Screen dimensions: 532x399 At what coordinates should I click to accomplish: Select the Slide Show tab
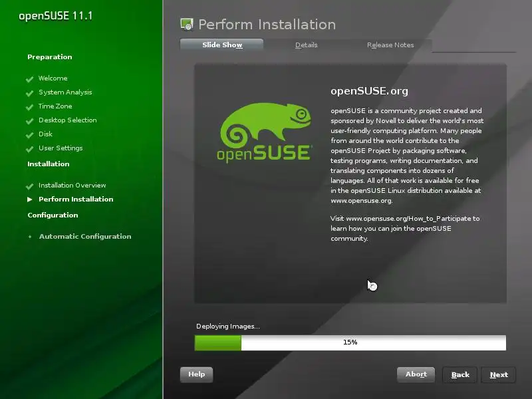(x=222, y=45)
